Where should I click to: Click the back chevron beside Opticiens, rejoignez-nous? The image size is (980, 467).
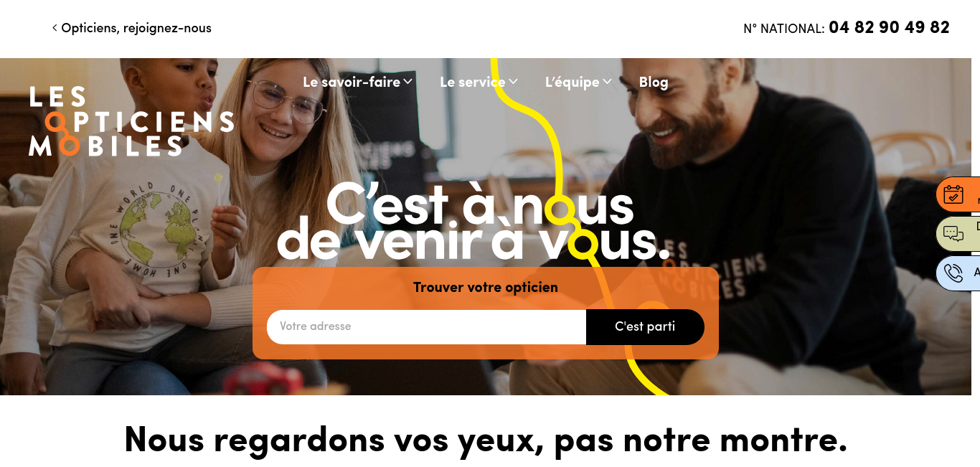(55, 28)
